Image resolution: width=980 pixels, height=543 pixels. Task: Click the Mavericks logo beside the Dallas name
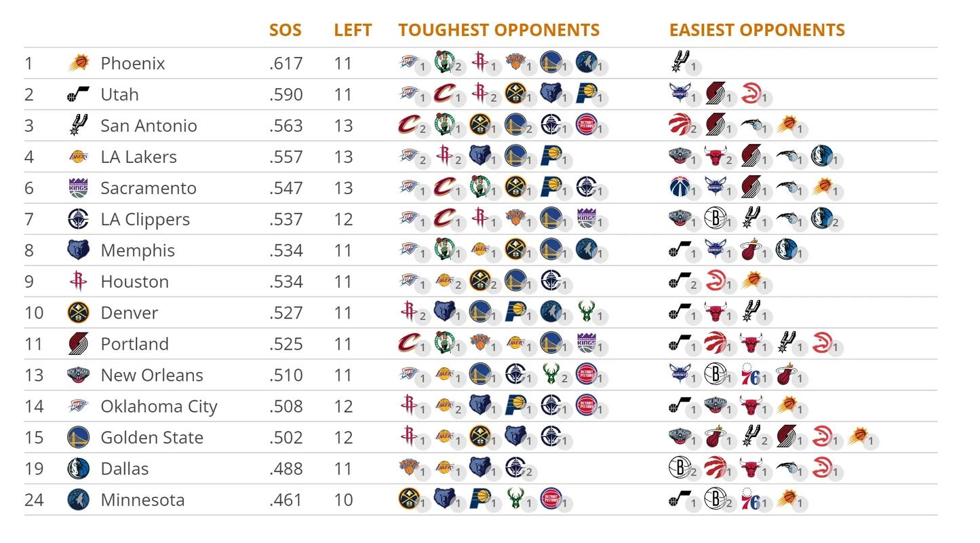tap(79, 468)
